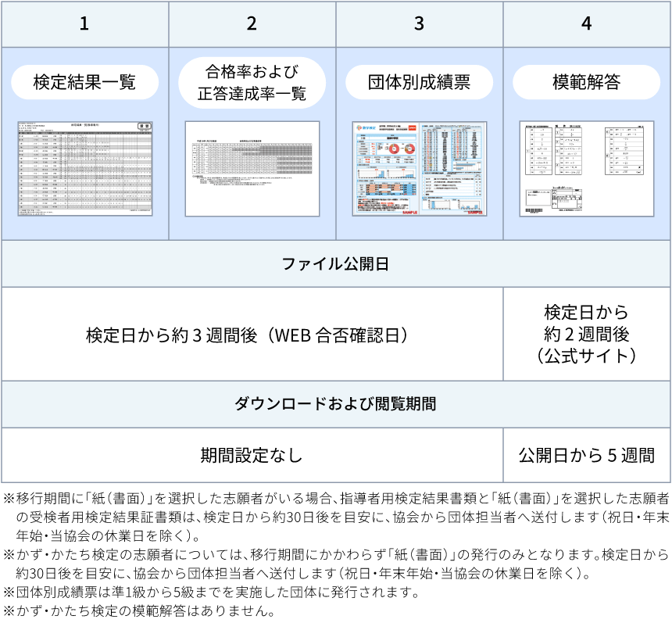
Task: Click column header number 1
Action: 84,23
